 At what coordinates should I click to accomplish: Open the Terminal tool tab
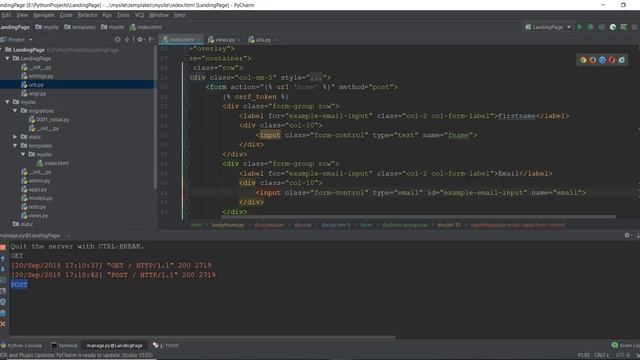pyautogui.click(x=64, y=345)
